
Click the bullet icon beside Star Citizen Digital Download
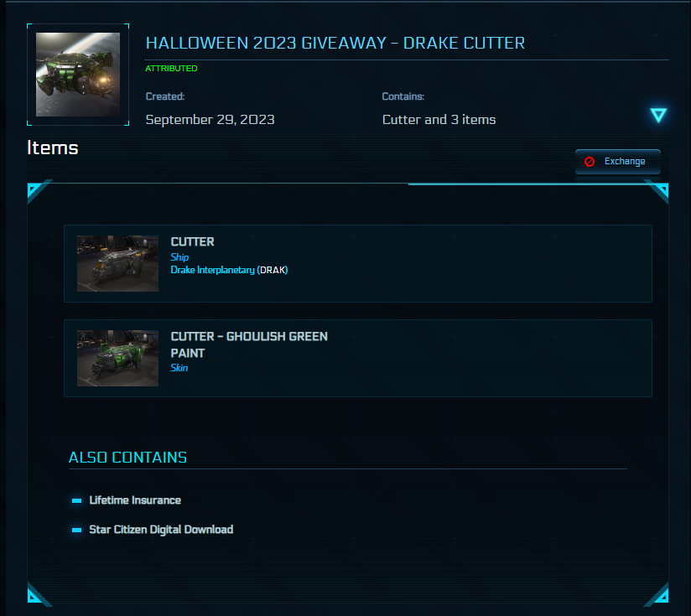76,530
